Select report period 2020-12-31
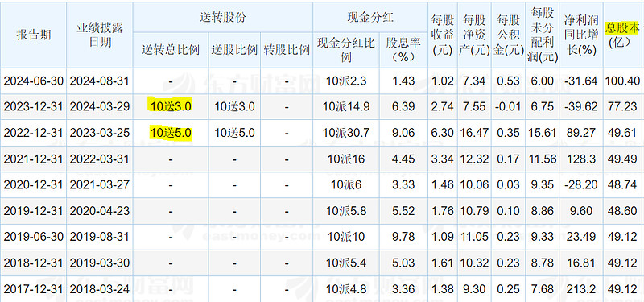 (34, 185)
